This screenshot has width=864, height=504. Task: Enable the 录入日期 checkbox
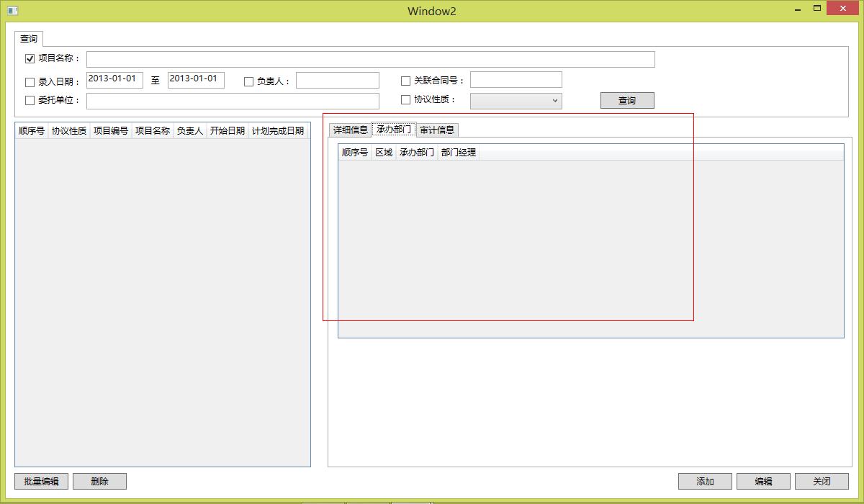[x=30, y=82]
